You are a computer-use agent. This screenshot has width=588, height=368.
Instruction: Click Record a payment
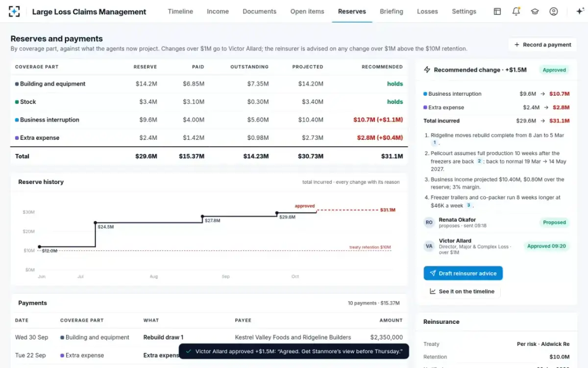point(542,45)
